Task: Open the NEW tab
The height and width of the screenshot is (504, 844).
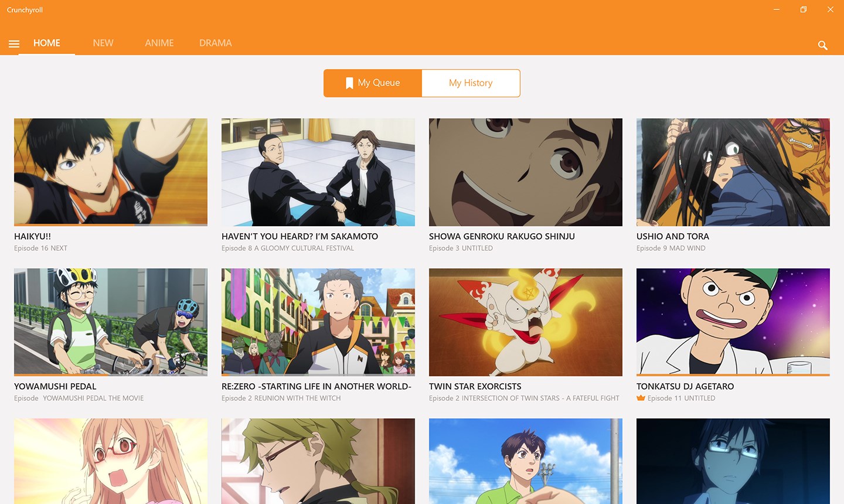Action: [x=103, y=43]
